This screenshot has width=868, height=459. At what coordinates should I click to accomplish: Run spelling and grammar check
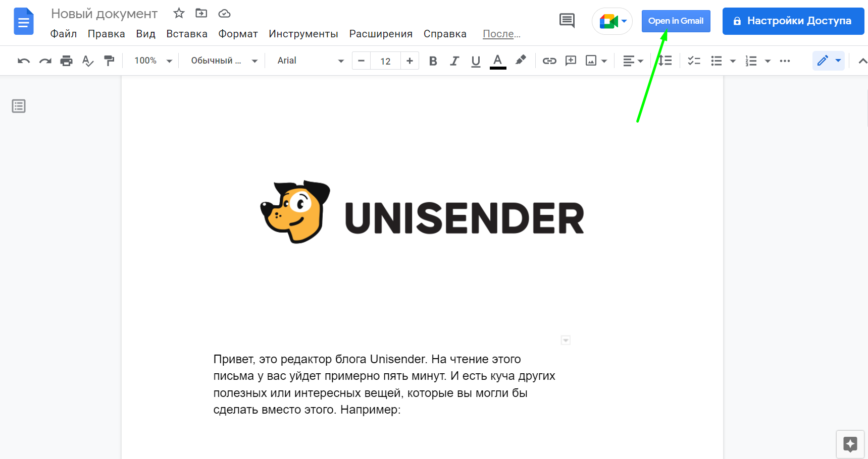[x=88, y=61]
